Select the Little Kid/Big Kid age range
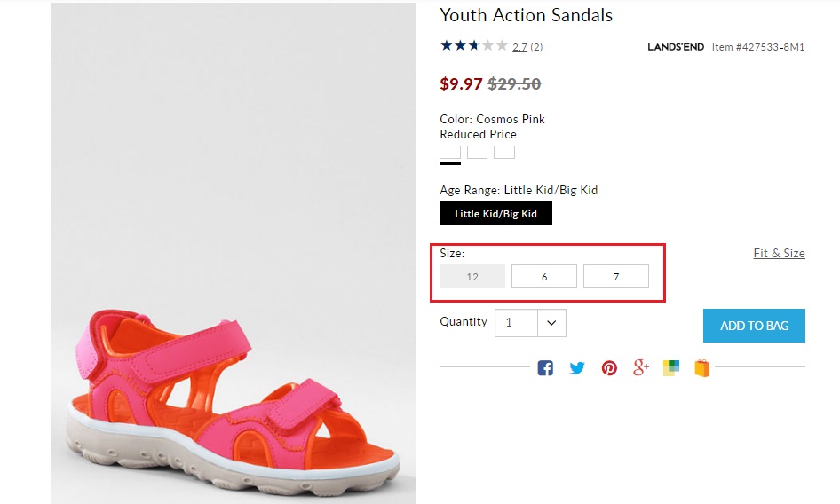 [x=495, y=214]
